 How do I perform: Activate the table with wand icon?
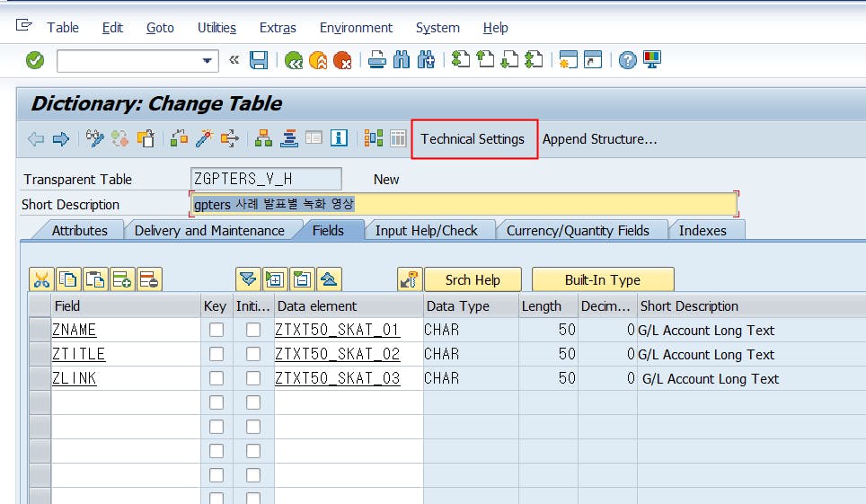tap(204, 138)
